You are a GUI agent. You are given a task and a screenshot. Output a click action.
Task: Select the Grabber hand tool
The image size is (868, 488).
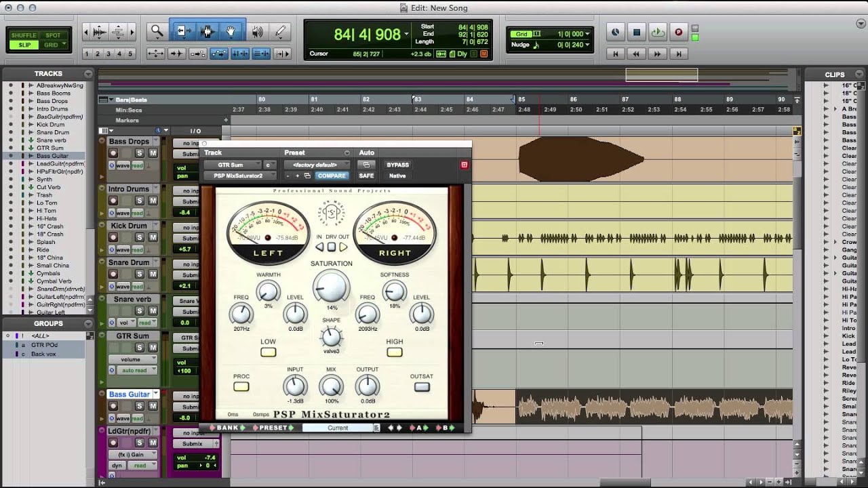click(231, 31)
